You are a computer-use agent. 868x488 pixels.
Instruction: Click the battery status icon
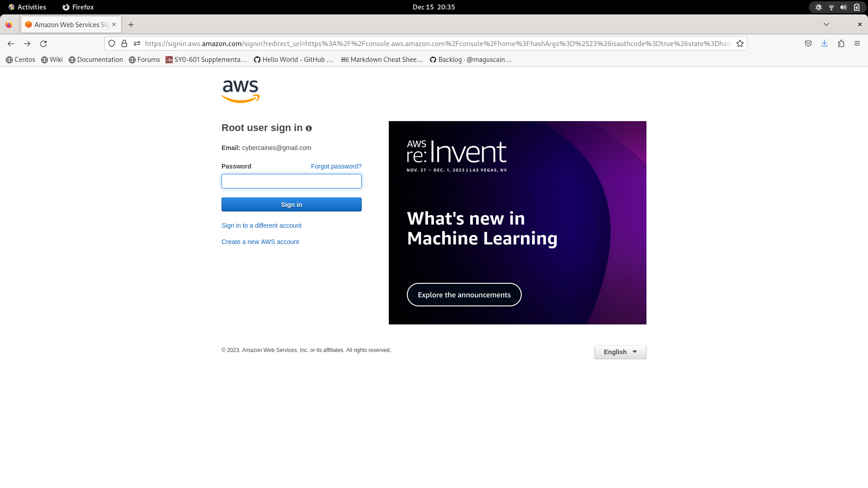click(x=857, y=7)
